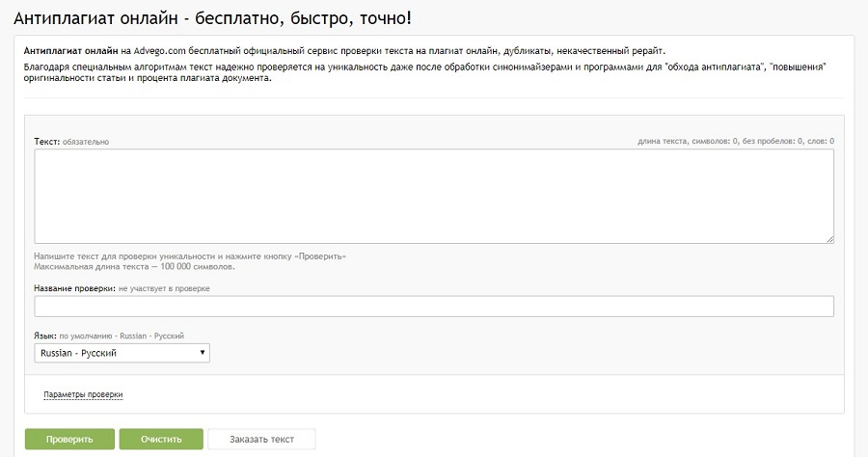
Task: Click the 'не участвует в проверке' note
Action: click(164, 288)
